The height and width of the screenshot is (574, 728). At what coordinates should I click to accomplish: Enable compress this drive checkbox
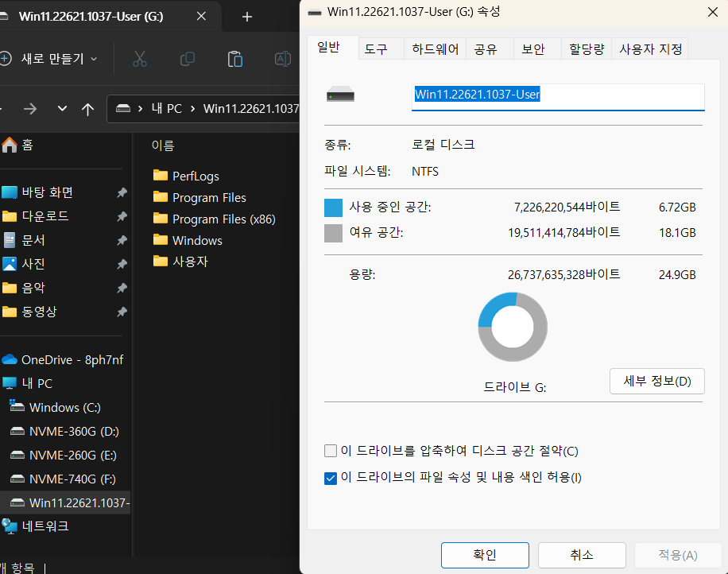tap(331, 451)
